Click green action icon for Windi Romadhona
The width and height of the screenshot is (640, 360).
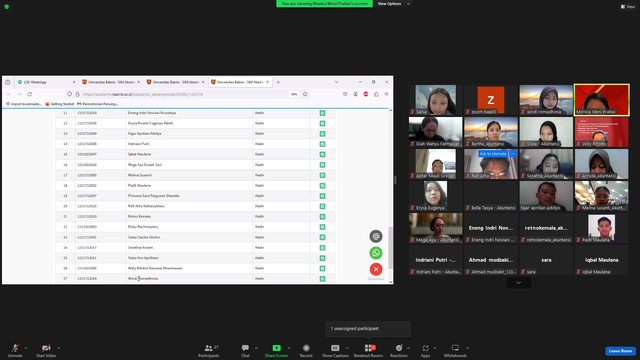tap(322, 279)
